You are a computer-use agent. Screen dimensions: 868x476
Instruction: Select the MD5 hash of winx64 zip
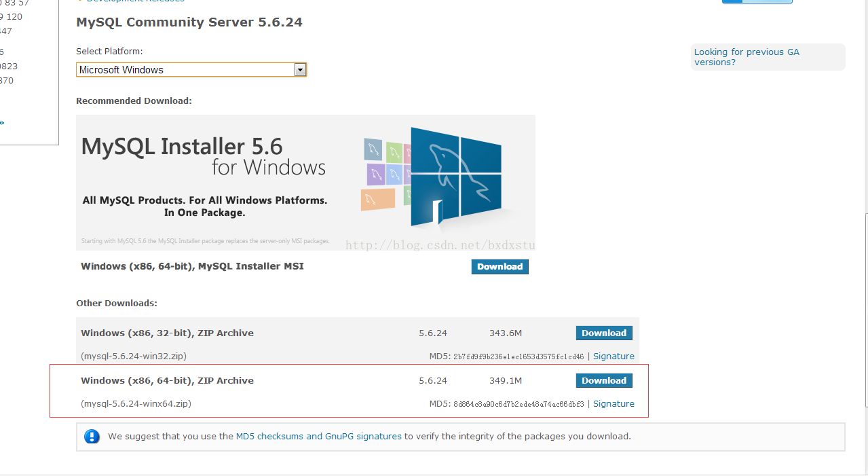tap(518, 404)
